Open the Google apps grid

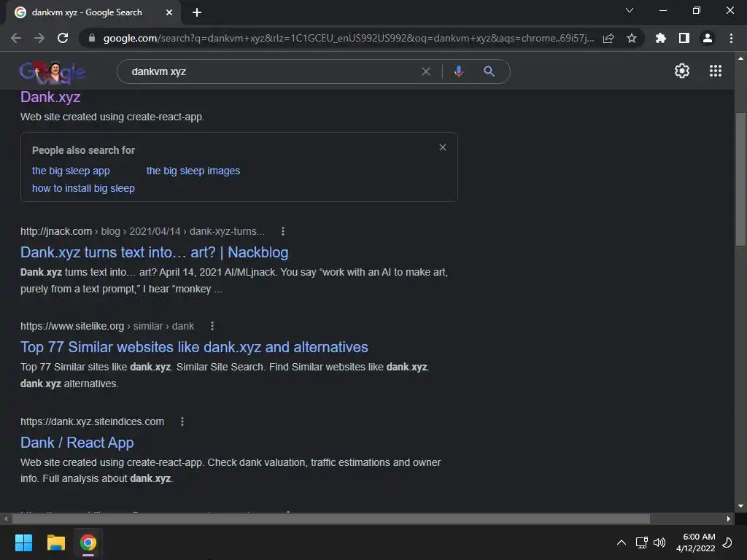[716, 71]
